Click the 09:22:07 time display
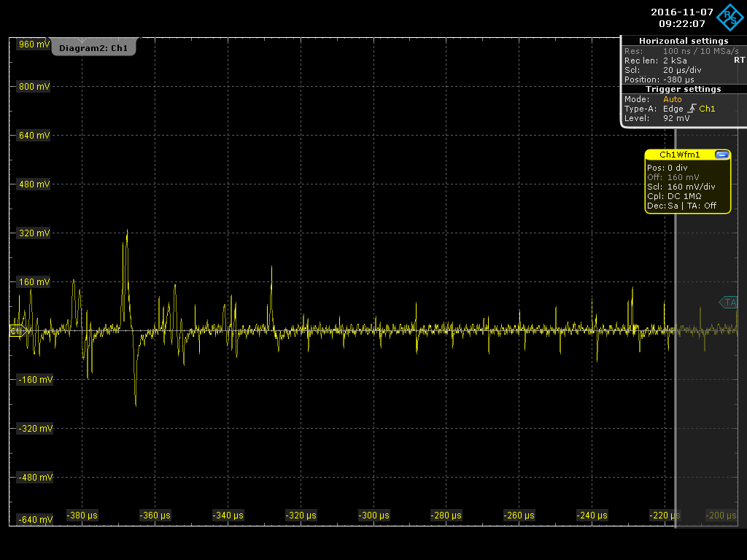The width and height of the screenshot is (747, 560). click(682, 23)
